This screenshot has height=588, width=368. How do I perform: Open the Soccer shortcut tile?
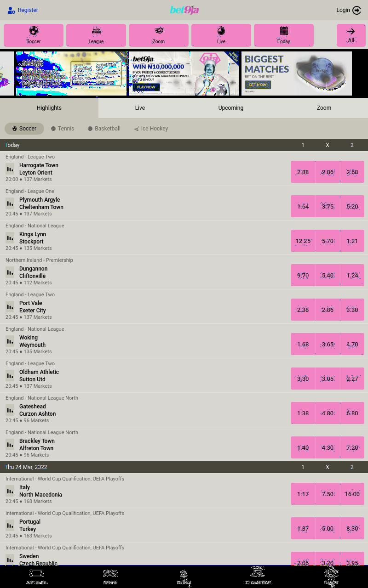pos(34,35)
